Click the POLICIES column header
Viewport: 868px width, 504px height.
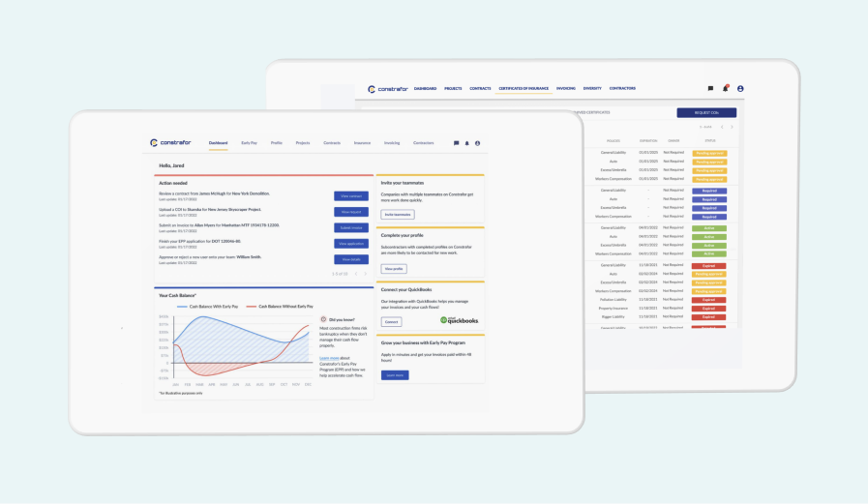[613, 141]
